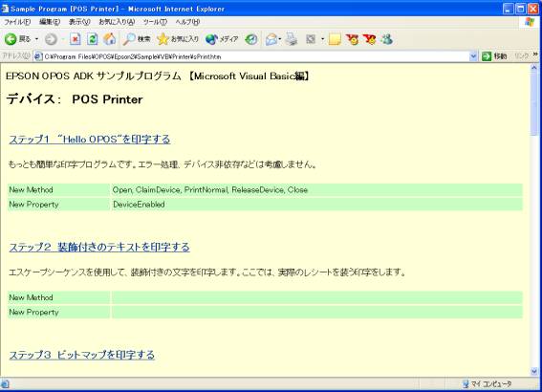This screenshot has width=542, height=392.
Task: Click the "Open, ClaimDevice, PrintNormal, ReleaseDevice, Close" cell
Action: tap(317, 189)
